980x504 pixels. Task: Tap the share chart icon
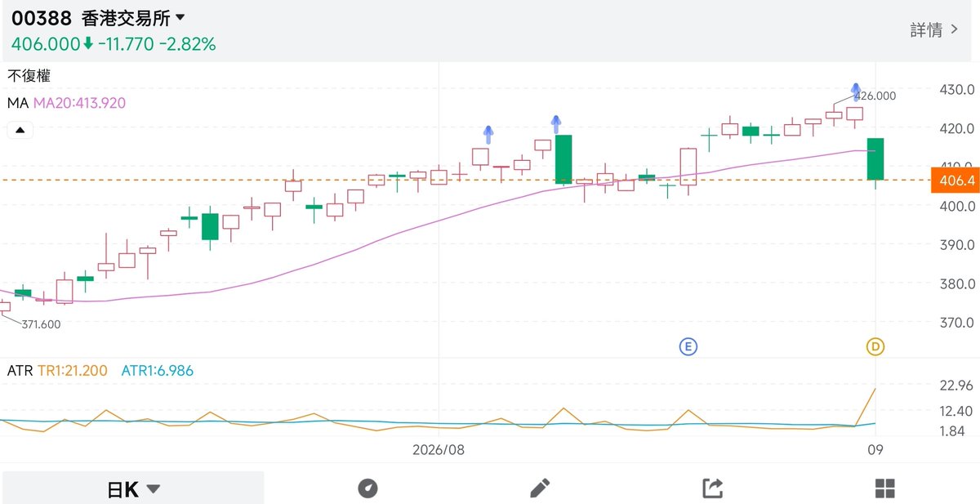pos(713,488)
